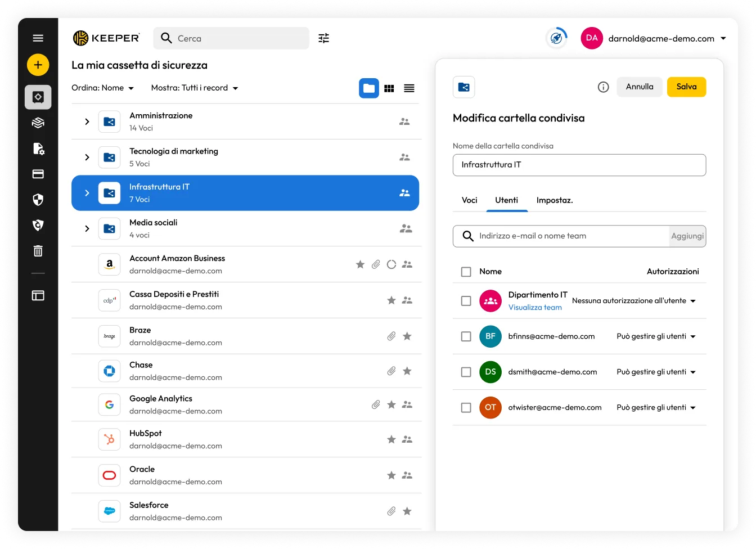
Task: Switch to list view
Action: 409,88
